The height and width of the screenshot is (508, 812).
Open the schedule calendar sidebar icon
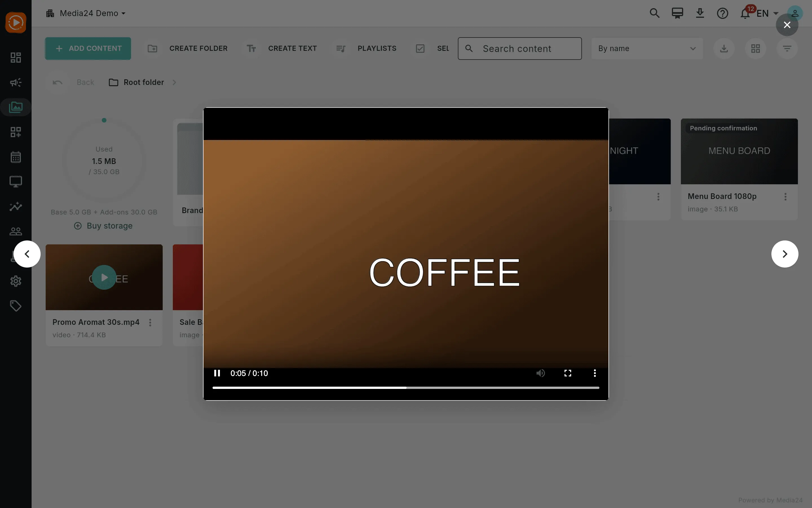[16, 157]
